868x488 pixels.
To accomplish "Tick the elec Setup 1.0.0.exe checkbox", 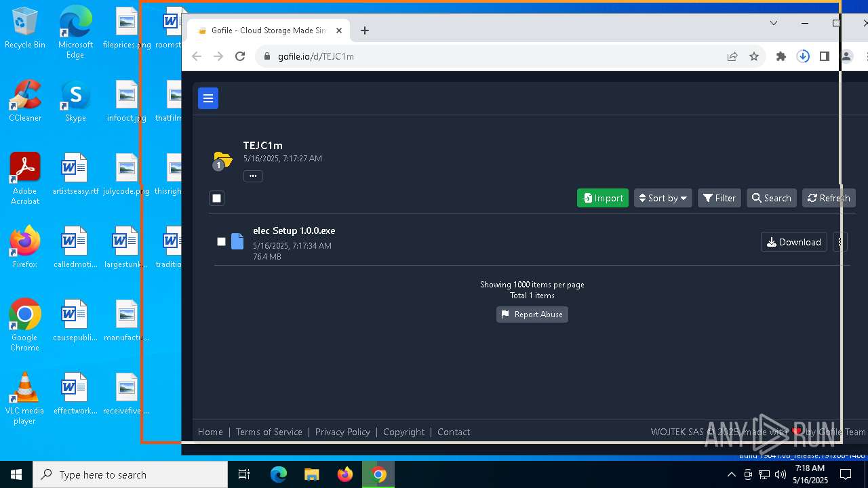I will click(x=221, y=241).
